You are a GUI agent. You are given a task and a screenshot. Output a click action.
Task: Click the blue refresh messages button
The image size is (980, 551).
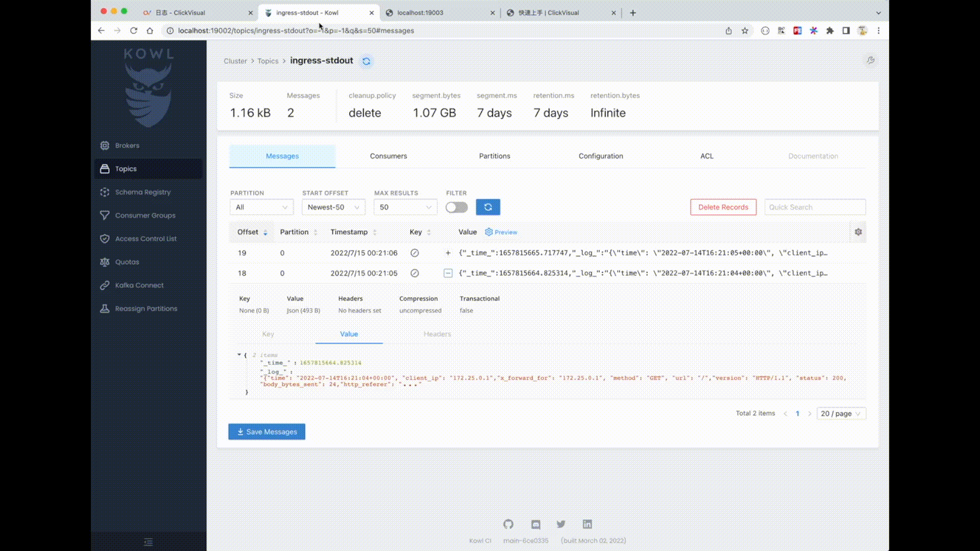point(488,207)
